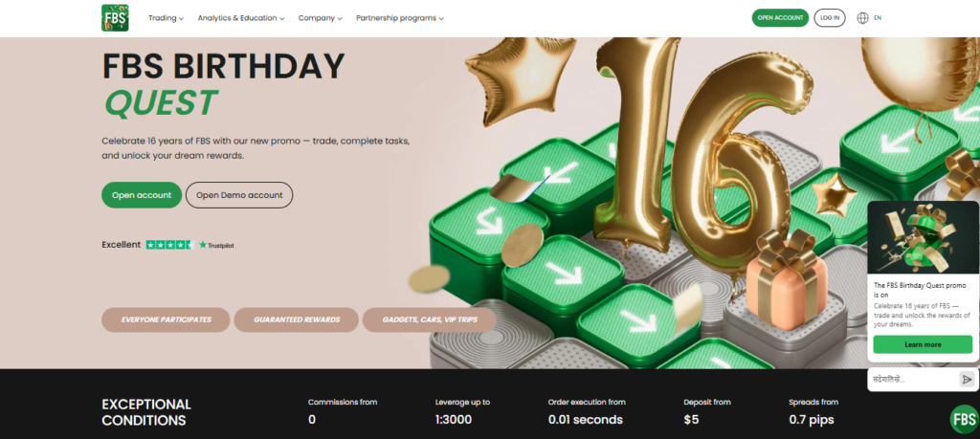The image size is (980, 439).
Task: Click the OPEN ACCOUNT header button
Action: [x=780, y=18]
